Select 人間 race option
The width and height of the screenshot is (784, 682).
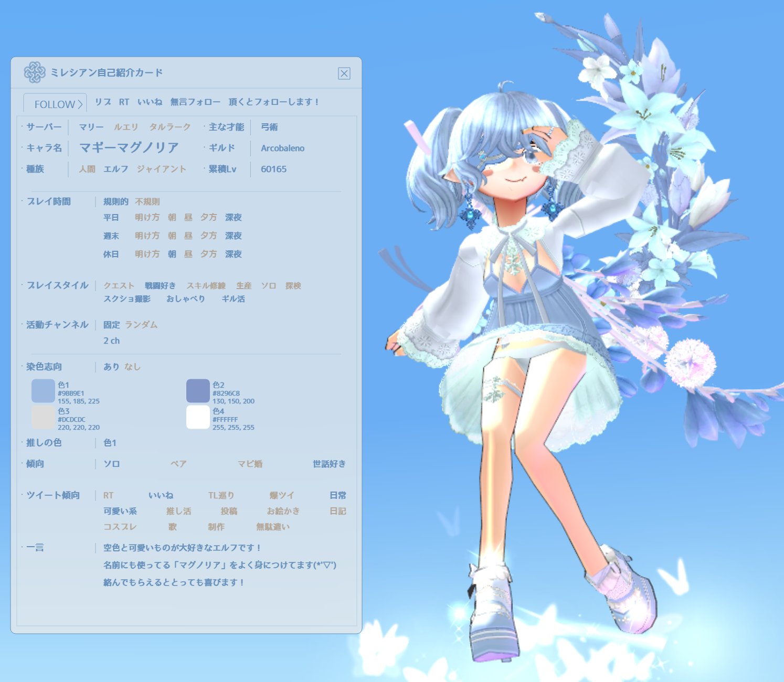point(87,169)
